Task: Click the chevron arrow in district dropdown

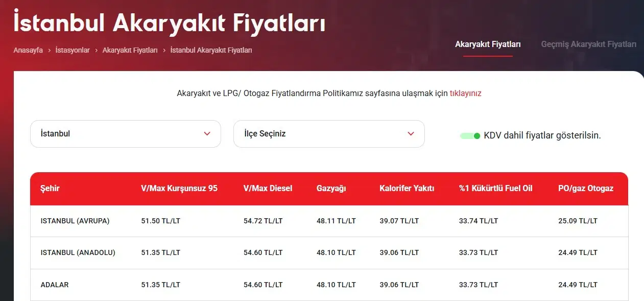Action: coord(411,134)
